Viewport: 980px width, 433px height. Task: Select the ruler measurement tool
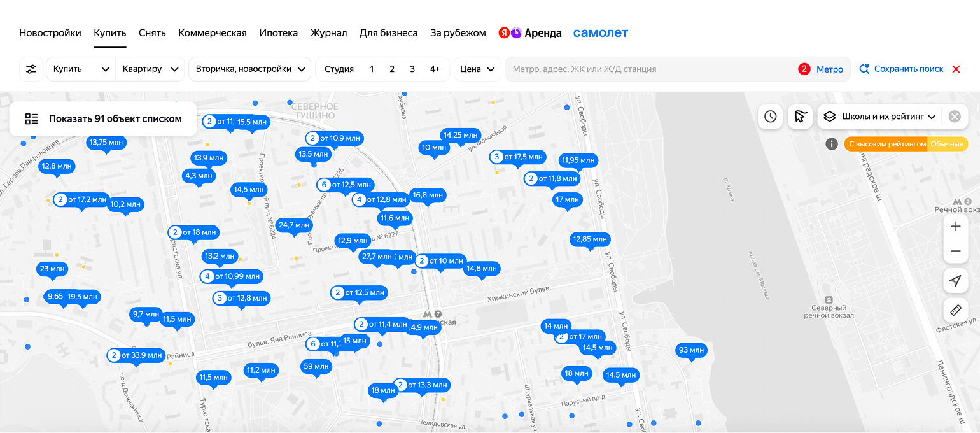tap(955, 310)
